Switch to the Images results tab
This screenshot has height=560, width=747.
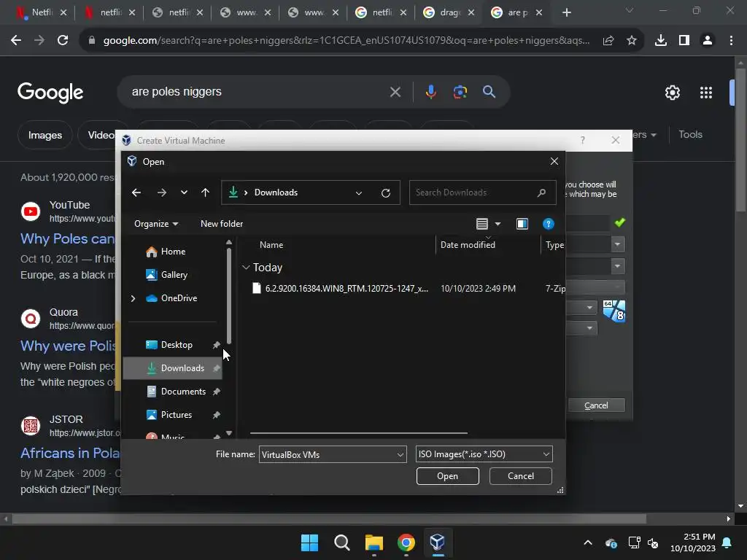point(44,135)
